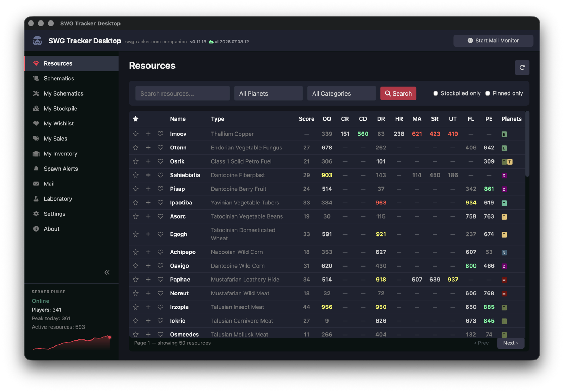Image resolution: width=564 pixels, height=392 pixels.
Task: Focus the Search resources input field
Action: pyautogui.click(x=183, y=93)
